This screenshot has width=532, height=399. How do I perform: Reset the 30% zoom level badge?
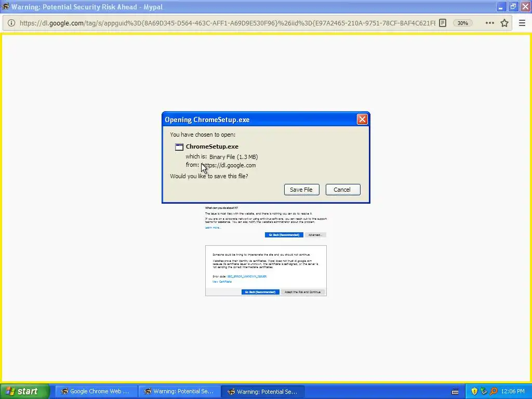pyautogui.click(x=463, y=23)
